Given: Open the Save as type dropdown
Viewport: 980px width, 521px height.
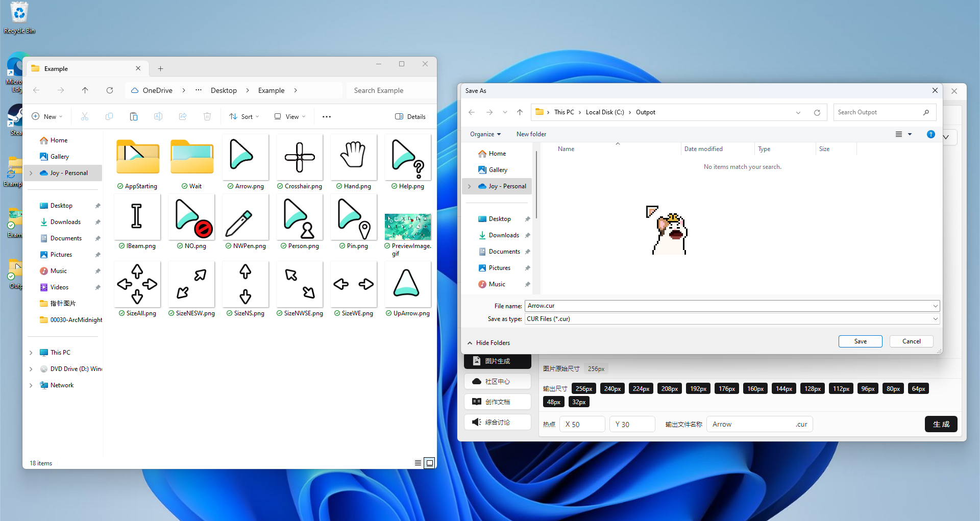Looking at the screenshot, I should pyautogui.click(x=935, y=318).
